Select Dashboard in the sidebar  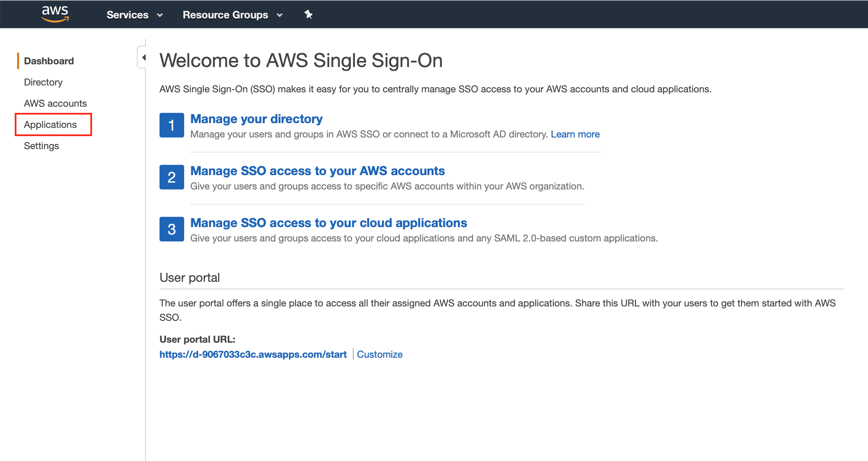tap(49, 61)
